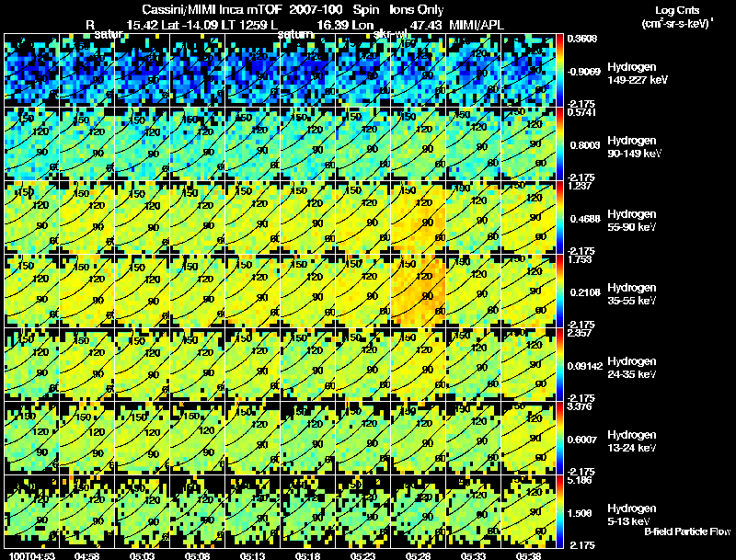Viewport: 736px width, 560px height.
Task: Click the '100T04:53' time axis label
Action: (32, 555)
